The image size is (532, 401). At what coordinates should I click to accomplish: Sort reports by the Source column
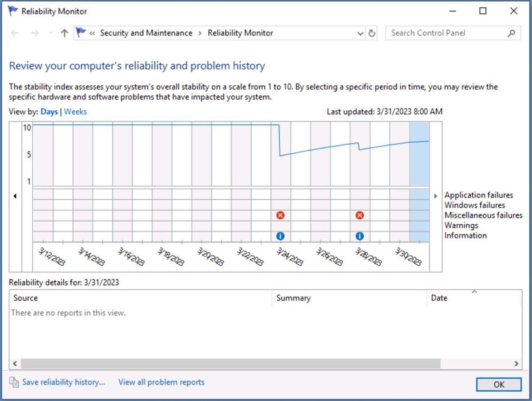26,298
